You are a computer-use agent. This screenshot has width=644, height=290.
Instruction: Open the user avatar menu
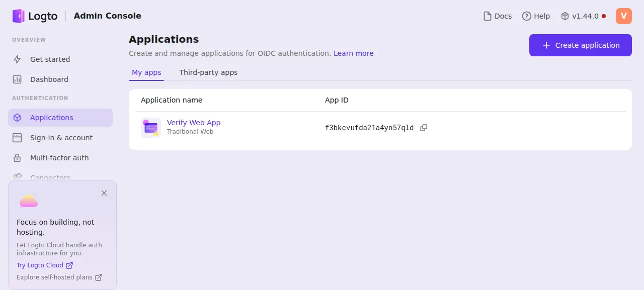[624, 16]
